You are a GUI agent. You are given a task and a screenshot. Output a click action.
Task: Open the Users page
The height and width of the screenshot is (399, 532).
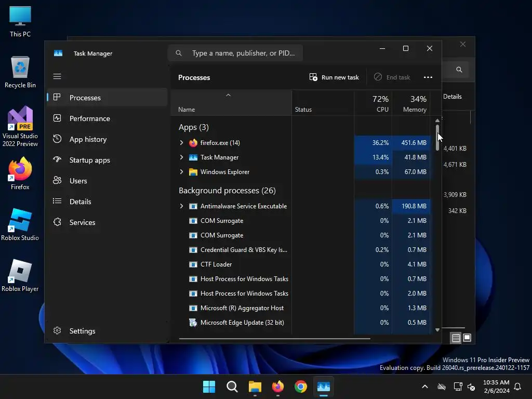point(107,181)
